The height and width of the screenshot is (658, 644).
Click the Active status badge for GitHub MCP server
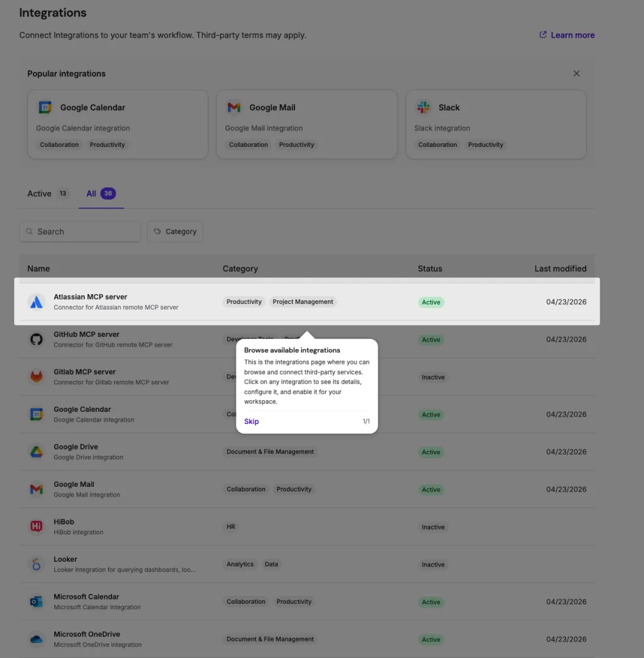tap(431, 339)
